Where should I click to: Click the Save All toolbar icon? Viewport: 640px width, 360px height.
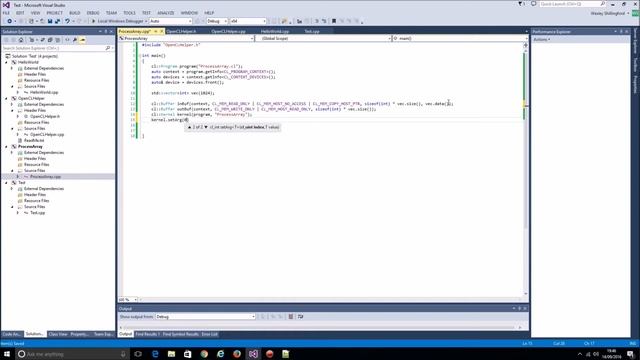tap(57, 21)
